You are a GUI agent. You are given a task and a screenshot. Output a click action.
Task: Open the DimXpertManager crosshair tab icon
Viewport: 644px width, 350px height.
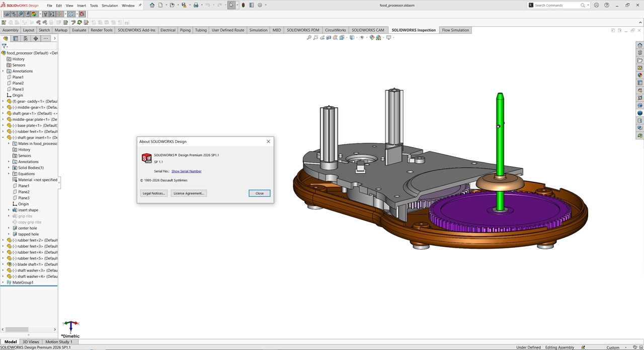pos(35,38)
